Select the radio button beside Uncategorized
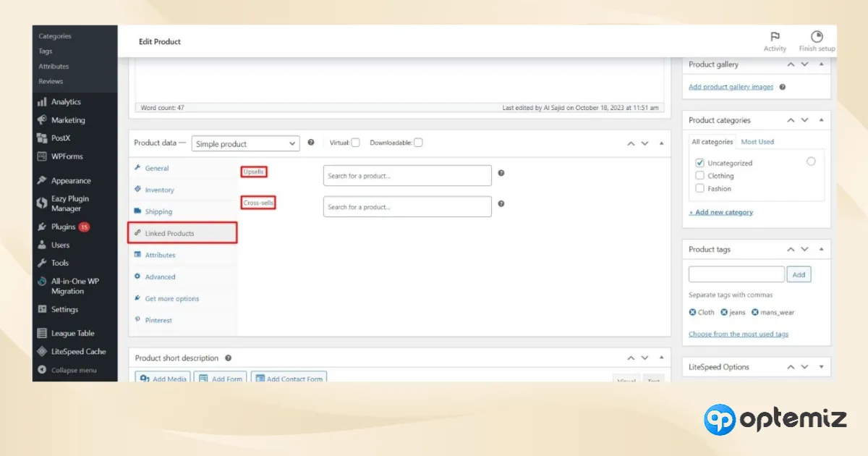Viewport: 868px width, 456px height. pos(811,161)
